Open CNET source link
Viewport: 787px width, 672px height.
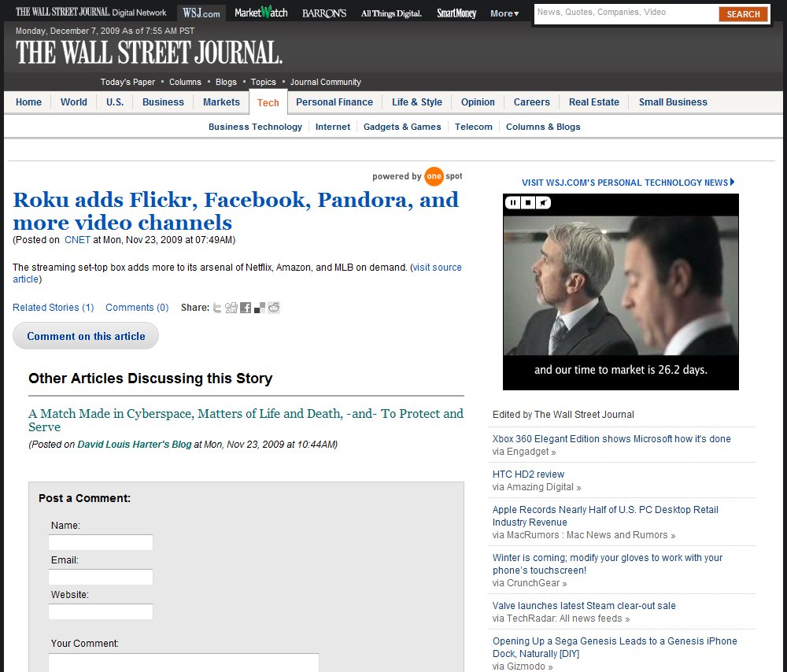(77, 240)
